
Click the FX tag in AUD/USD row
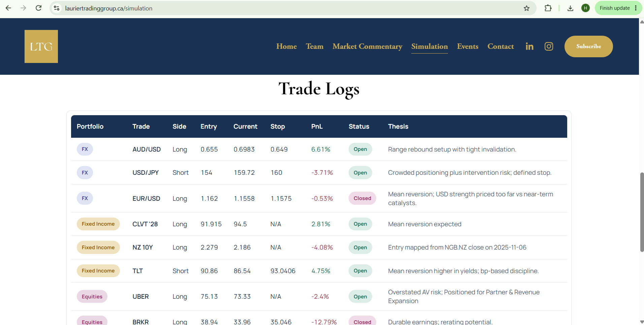85,149
